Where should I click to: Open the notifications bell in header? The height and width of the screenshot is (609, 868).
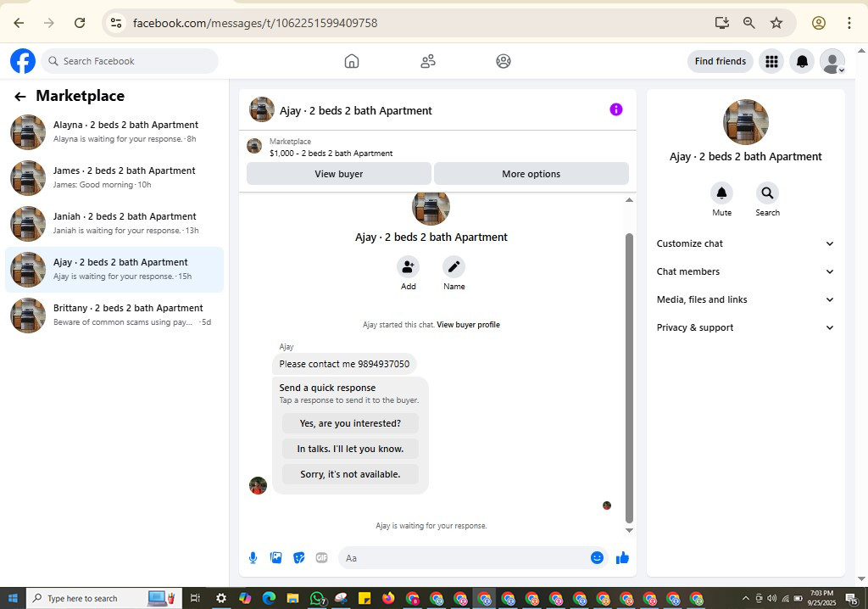click(x=802, y=61)
